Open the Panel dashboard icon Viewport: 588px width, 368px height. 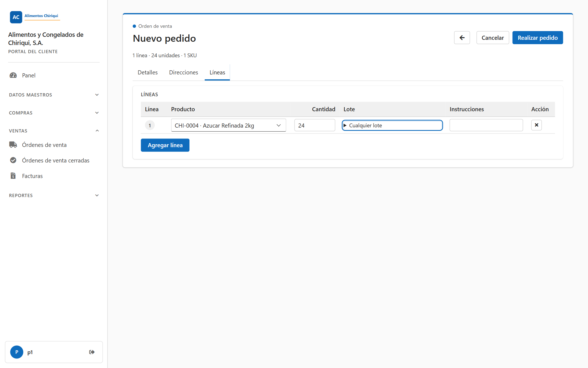point(13,75)
